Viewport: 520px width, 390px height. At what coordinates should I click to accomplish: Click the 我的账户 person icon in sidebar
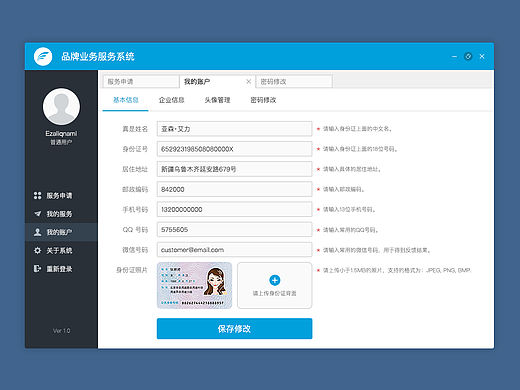(x=38, y=232)
